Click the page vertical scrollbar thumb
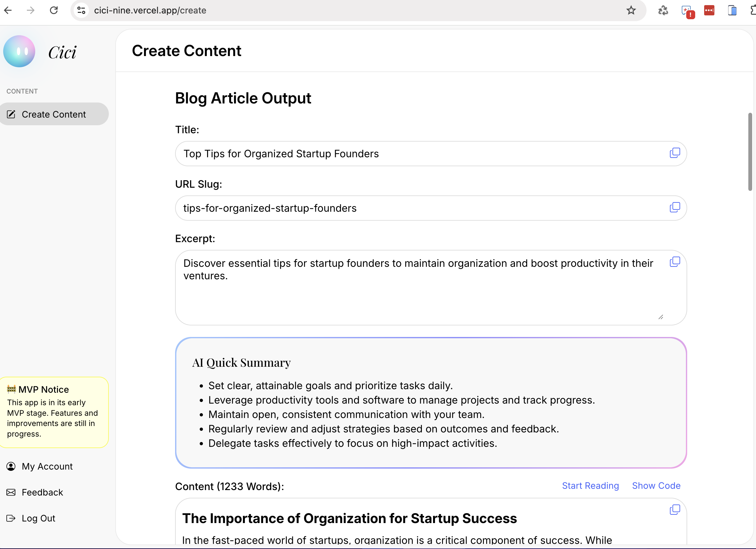The width and height of the screenshot is (756, 549). (750, 152)
